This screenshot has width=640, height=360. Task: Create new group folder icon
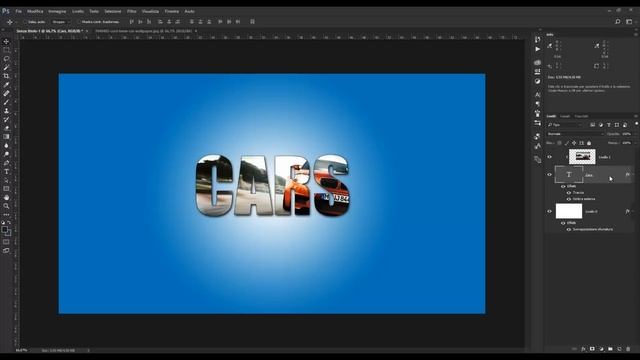610,349
